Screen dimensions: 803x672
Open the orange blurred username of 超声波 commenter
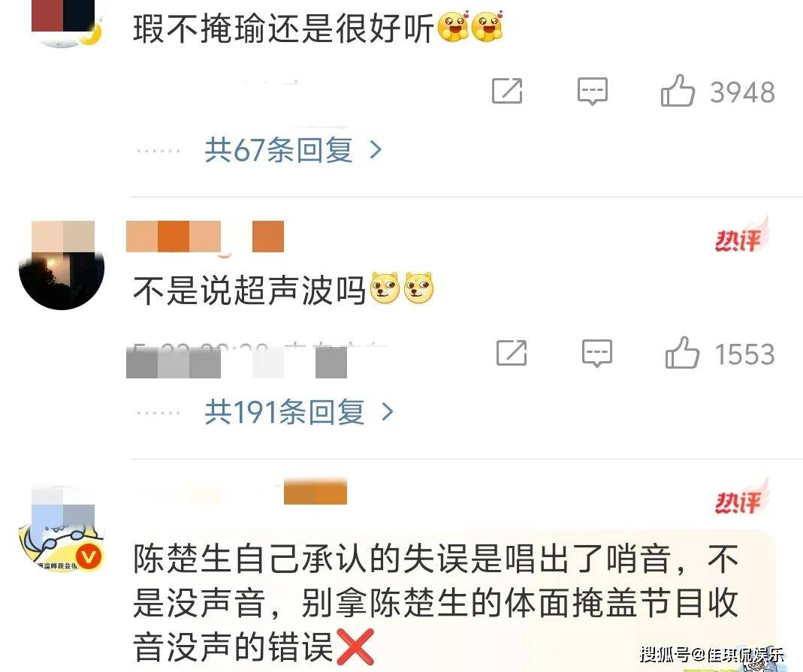[x=205, y=237]
